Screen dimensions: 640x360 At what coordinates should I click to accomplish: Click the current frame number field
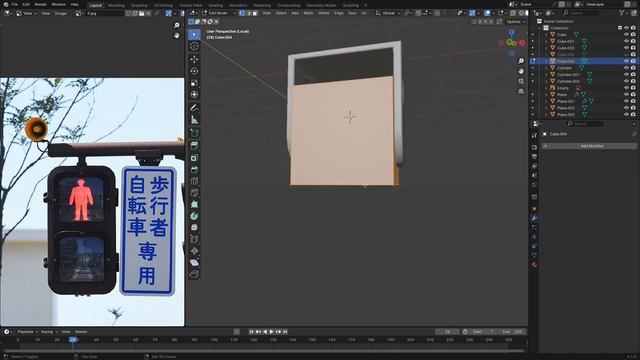447,332
